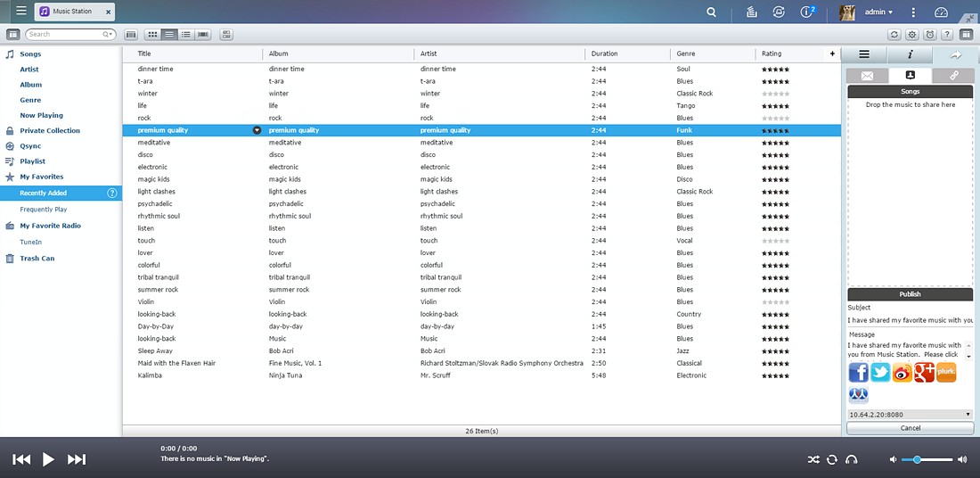Share to Weibo
Image resolution: width=980 pixels, height=478 pixels.
coord(902,372)
